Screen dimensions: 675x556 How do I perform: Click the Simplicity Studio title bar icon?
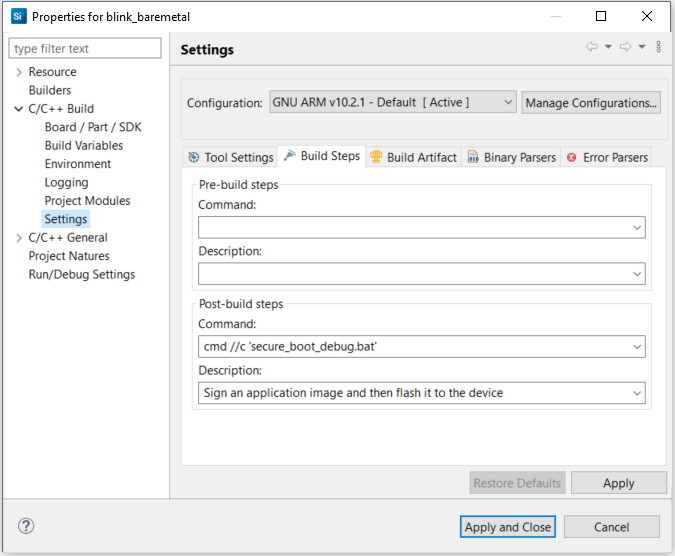click(17, 16)
